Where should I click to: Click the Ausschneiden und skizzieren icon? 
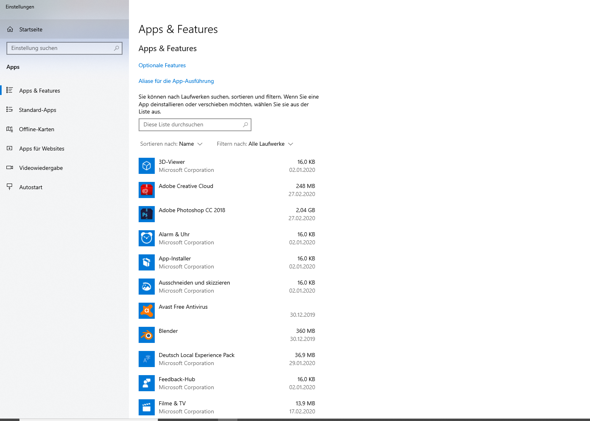(x=146, y=287)
